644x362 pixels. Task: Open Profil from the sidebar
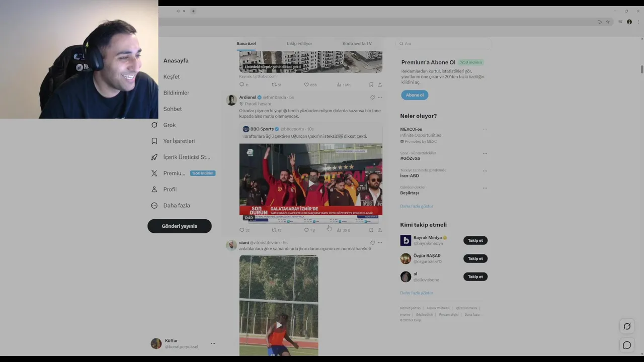(x=164, y=189)
